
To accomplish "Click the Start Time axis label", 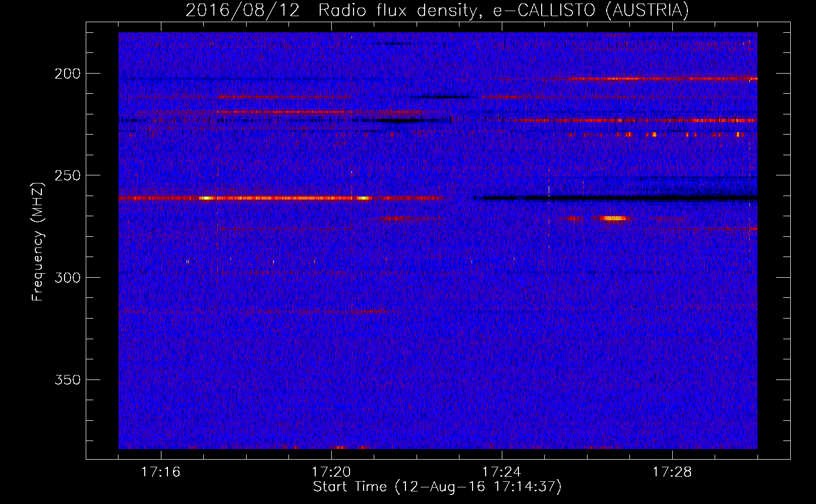I will coord(437,487).
